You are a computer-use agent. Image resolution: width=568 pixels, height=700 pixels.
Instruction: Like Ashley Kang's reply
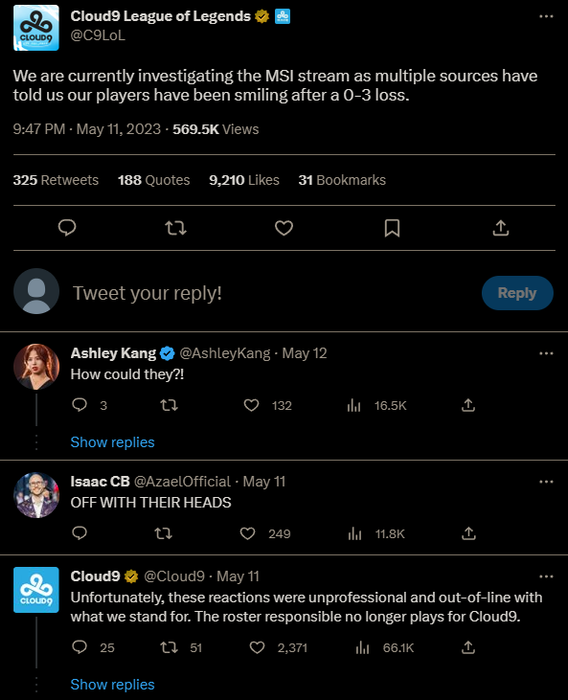pyautogui.click(x=251, y=405)
